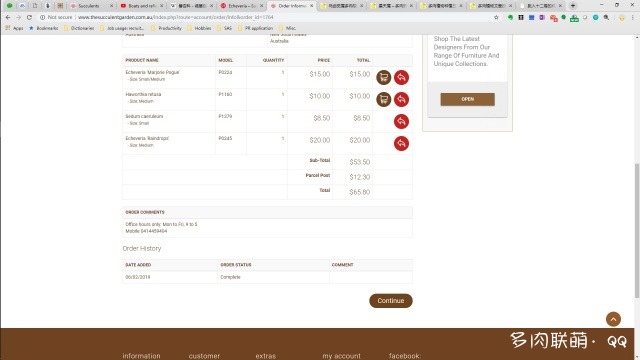Click the scroll-to-top arrow button
The height and width of the screenshot is (360, 640).
[613, 319]
